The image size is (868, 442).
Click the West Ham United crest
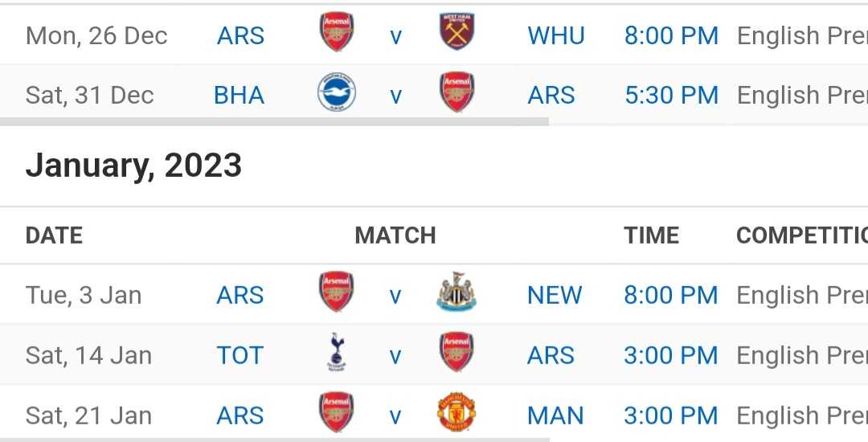tap(457, 31)
